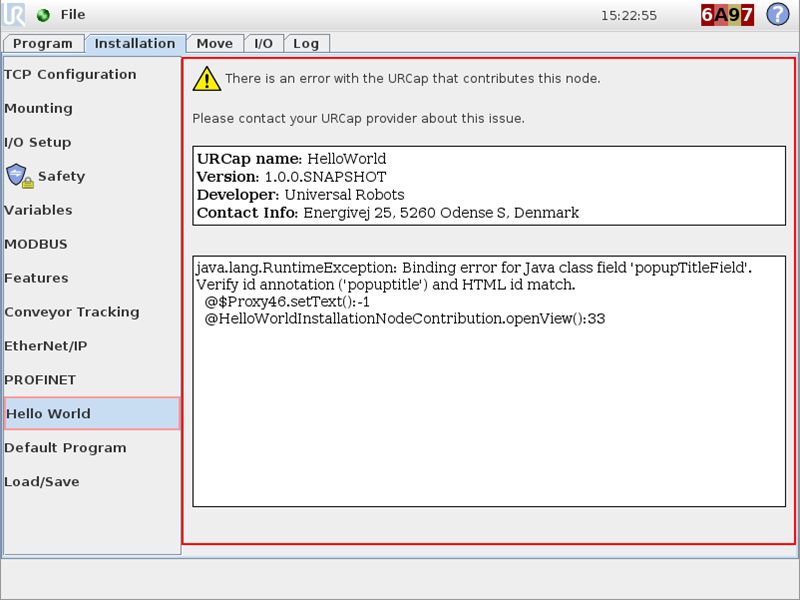Click the 6A97 safety checksum badge
This screenshot has width=800, height=600.
[727, 15]
